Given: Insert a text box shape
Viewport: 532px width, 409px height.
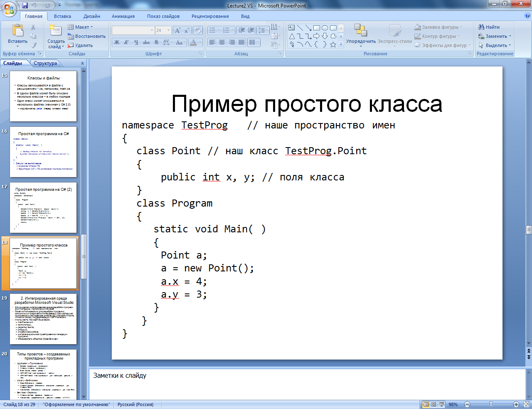Looking at the screenshot, I should 292,28.
